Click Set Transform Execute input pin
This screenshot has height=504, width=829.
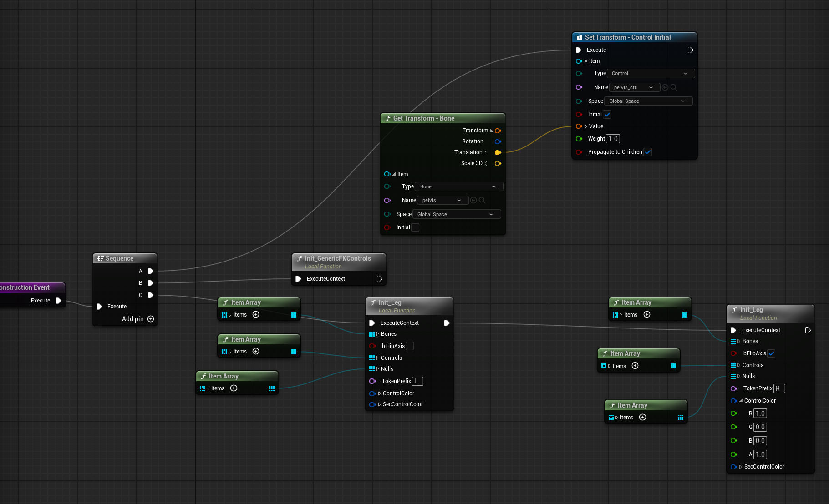click(x=579, y=50)
